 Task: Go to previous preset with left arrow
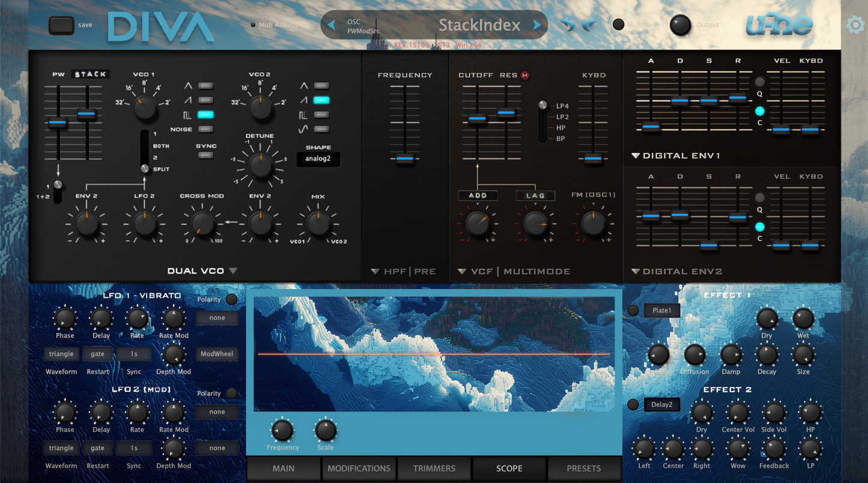point(331,25)
